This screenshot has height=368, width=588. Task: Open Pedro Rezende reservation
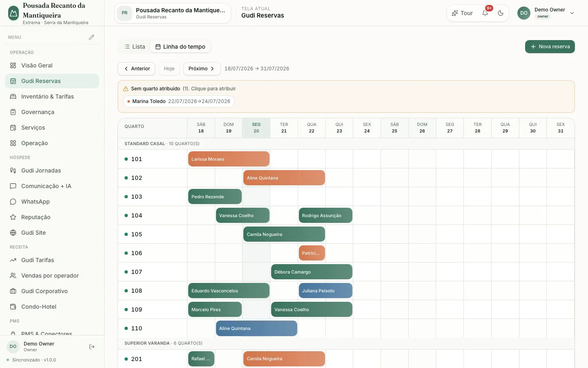coord(215,197)
